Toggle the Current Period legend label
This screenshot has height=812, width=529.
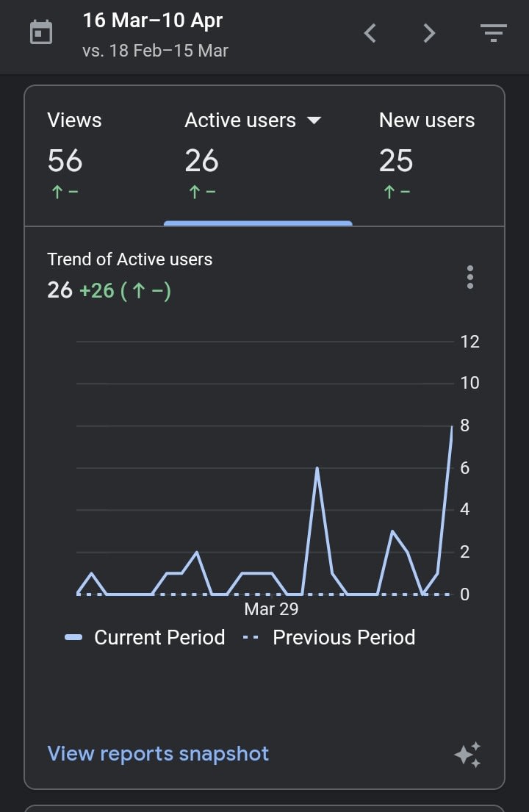tap(159, 637)
